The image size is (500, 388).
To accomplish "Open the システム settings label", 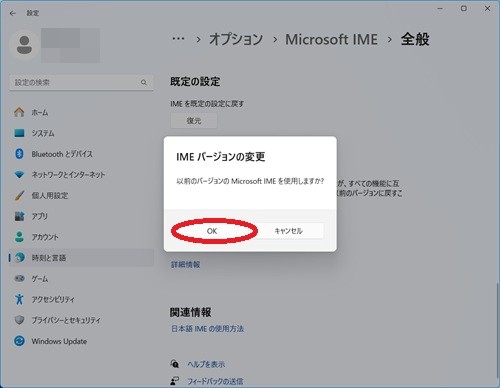I will [x=43, y=133].
